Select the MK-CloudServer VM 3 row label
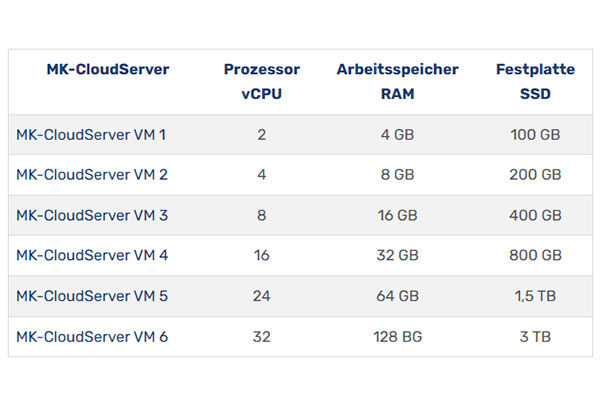This screenshot has height=400, width=600. click(91, 215)
